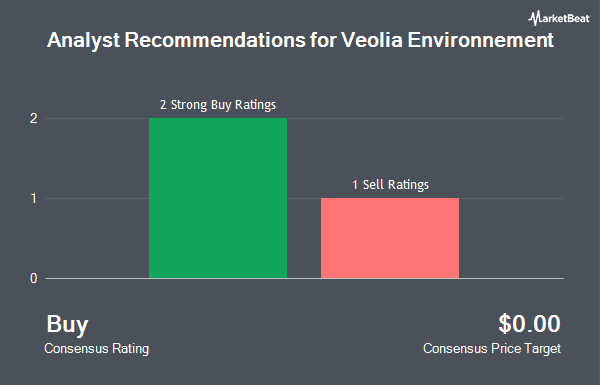Click the top of the red bar
This screenshot has width=600, height=385.
click(390, 199)
